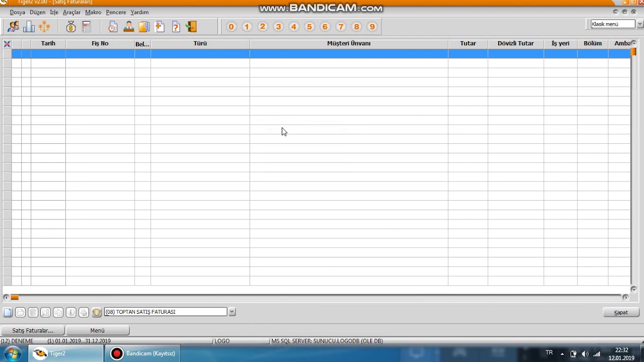Click the orange number 3 circle button
This screenshot has height=362, width=644.
point(278,27)
